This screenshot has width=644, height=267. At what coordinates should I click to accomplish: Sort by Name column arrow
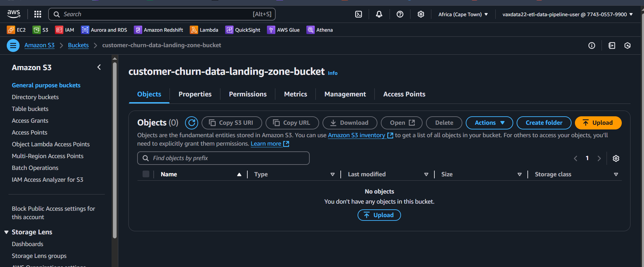coord(239,174)
